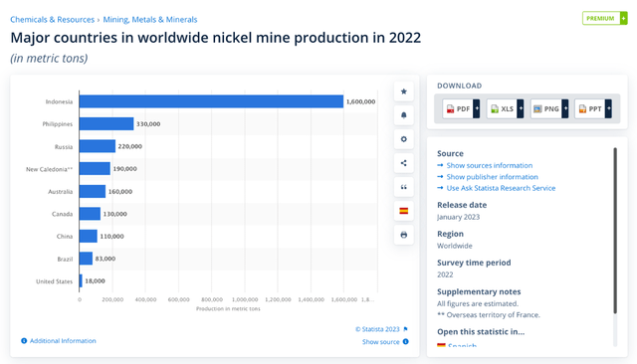Click the New Caledonia bar in chart
The image size is (637, 364).
pos(95,168)
